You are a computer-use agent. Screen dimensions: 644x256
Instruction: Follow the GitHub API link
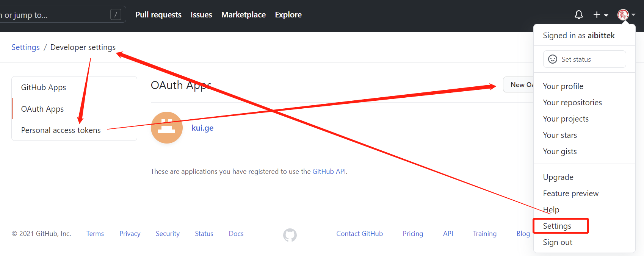[x=329, y=172]
